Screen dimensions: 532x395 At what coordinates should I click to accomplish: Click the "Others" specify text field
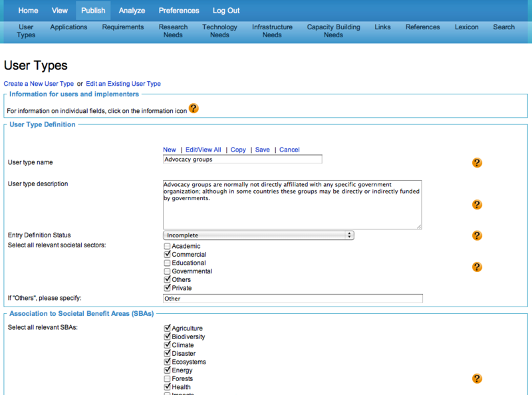click(293, 299)
